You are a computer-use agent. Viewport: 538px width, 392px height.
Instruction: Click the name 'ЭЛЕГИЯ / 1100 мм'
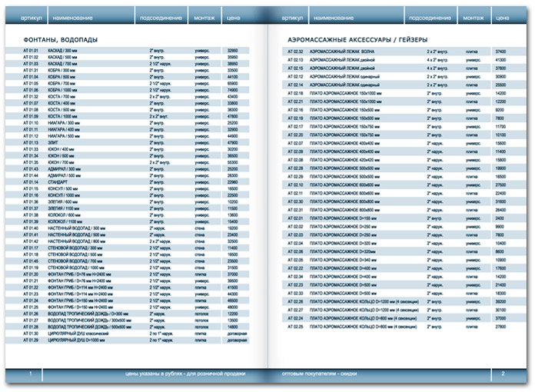[x=64, y=208]
